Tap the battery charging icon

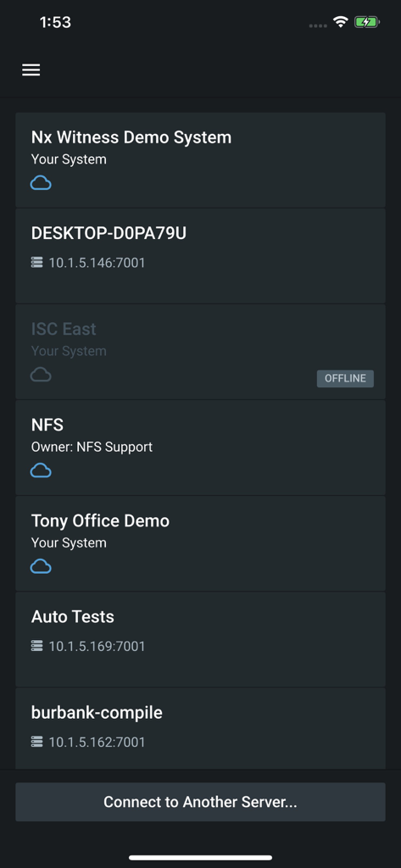366,22
